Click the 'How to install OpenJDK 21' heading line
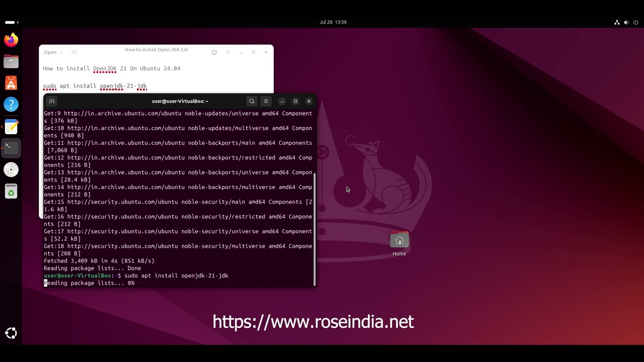Image resolution: width=644 pixels, height=362 pixels. (111, 68)
